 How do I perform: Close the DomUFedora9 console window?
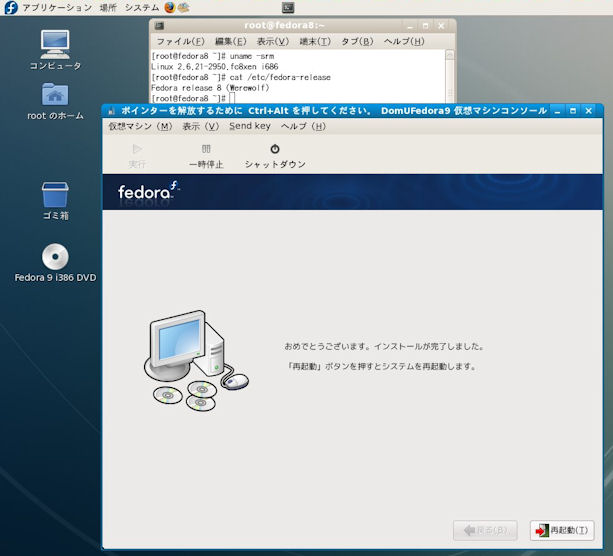tap(588, 111)
